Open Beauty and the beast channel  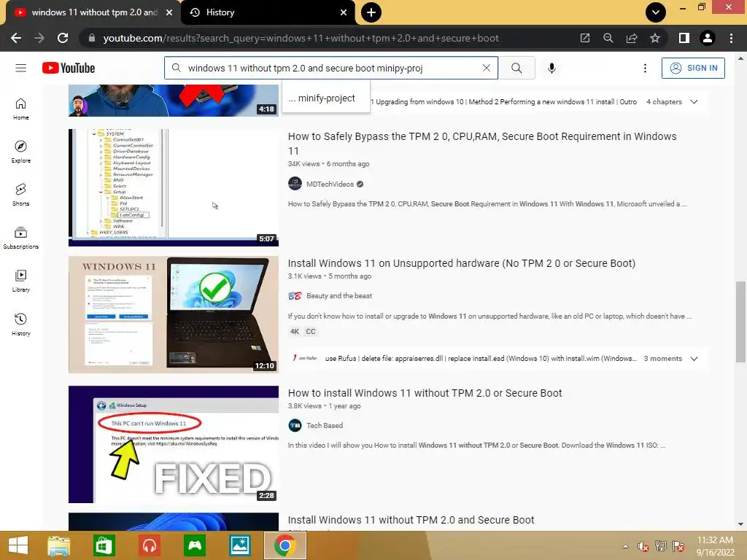point(339,296)
